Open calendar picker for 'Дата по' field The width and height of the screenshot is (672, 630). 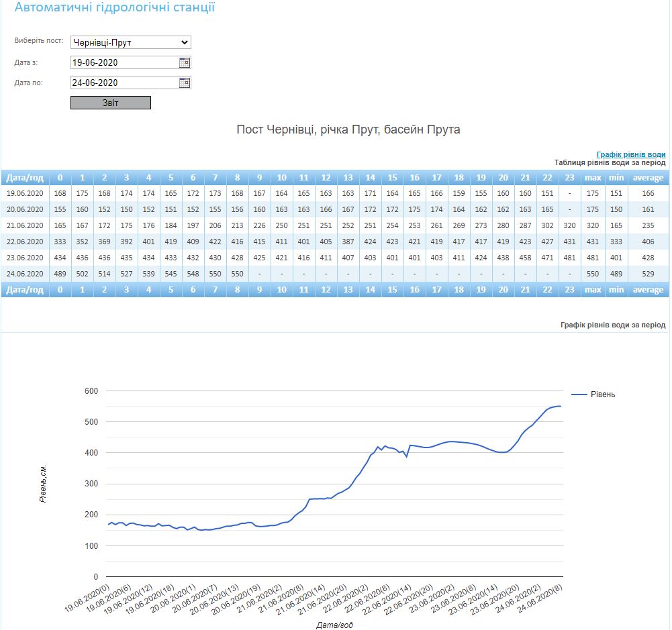[x=185, y=83]
